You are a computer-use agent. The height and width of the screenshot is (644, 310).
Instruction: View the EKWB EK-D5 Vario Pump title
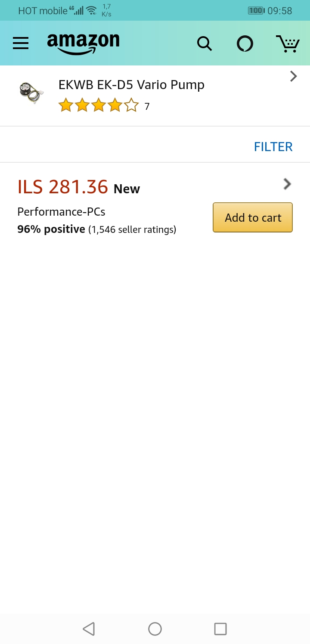pos(131,85)
